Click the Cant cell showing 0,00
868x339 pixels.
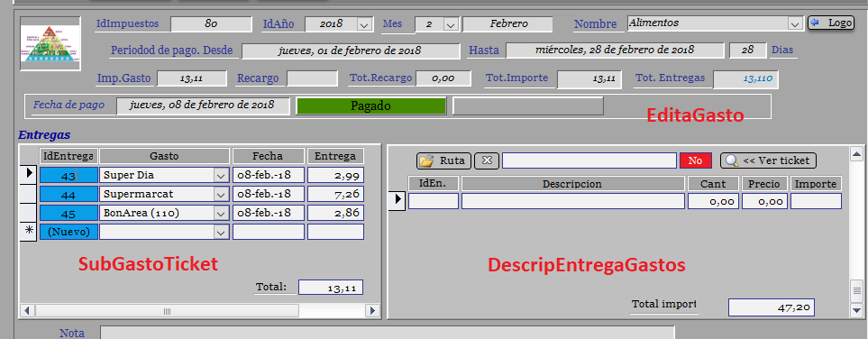coord(714,201)
